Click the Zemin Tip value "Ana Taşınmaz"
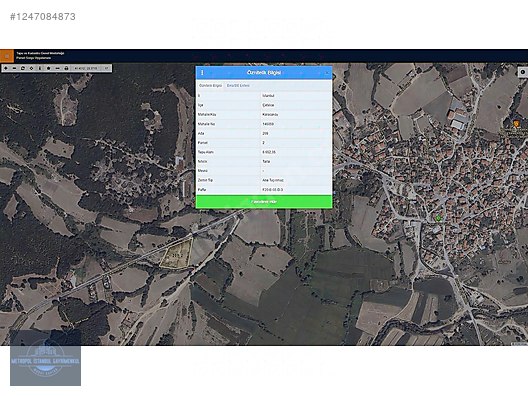The width and height of the screenshot is (528, 396). pyautogui.click(x=273, y=180)
